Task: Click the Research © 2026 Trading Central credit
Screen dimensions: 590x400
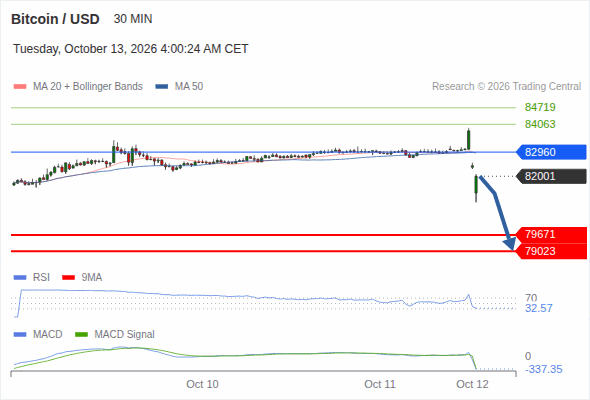Action: coord(506,87)
